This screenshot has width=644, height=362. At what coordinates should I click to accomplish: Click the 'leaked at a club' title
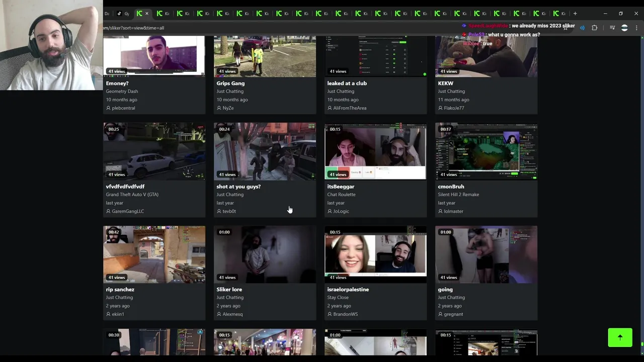click(x=347, y=83)
